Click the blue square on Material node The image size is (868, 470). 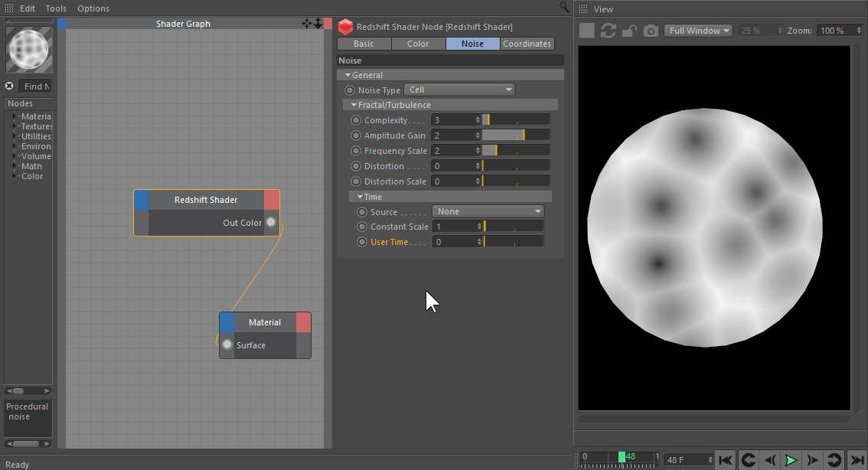point(227,322)
